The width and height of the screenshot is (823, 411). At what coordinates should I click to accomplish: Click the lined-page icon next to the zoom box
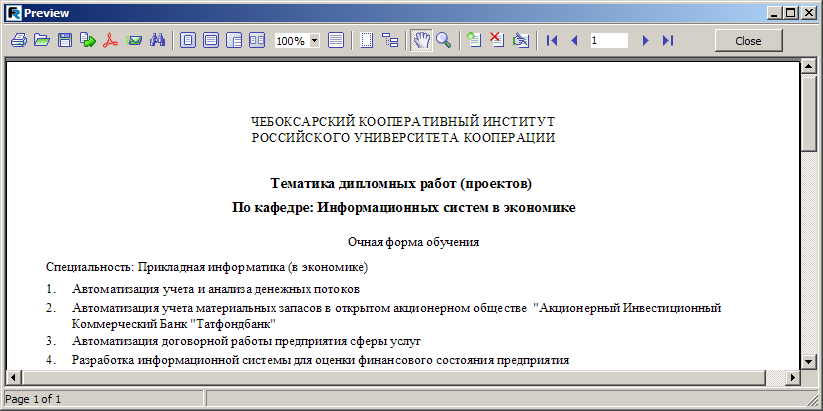(x=336, y=40)
